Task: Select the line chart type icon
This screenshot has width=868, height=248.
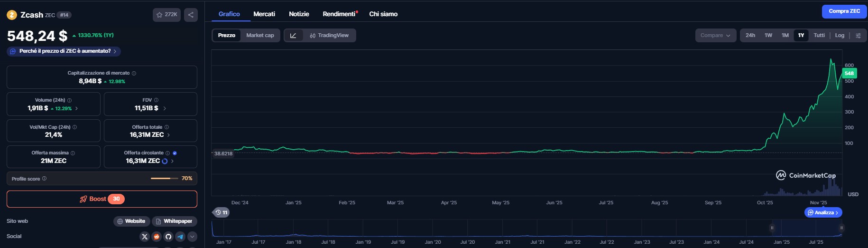Action: click(293, 36)
